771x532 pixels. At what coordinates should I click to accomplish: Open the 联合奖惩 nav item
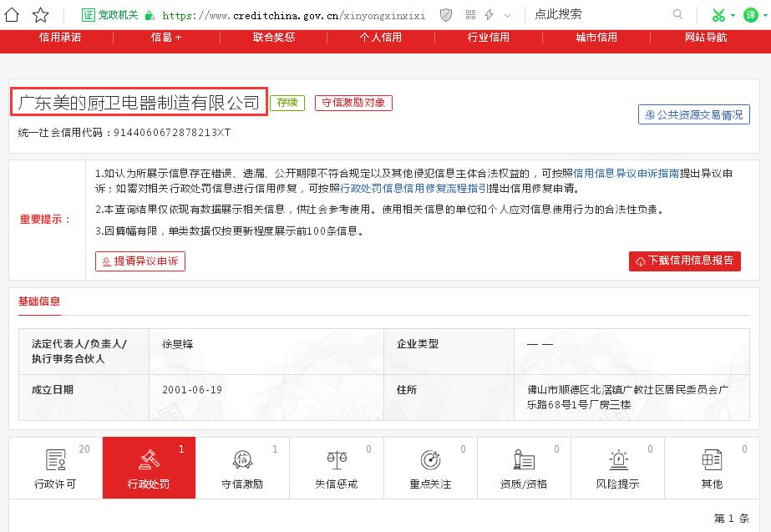point(274,38)
